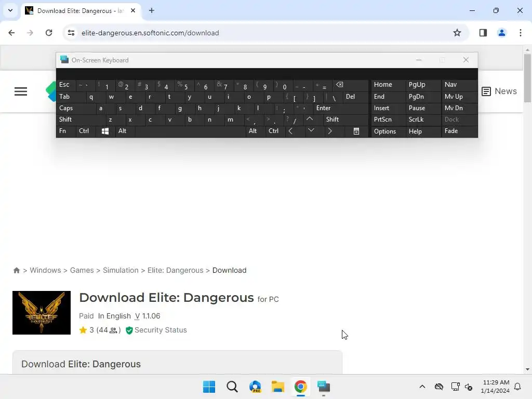Click On-Screen Keyboard taskbar icon
The height and width of the screenshot is (399, 532).
pos(324,387)
